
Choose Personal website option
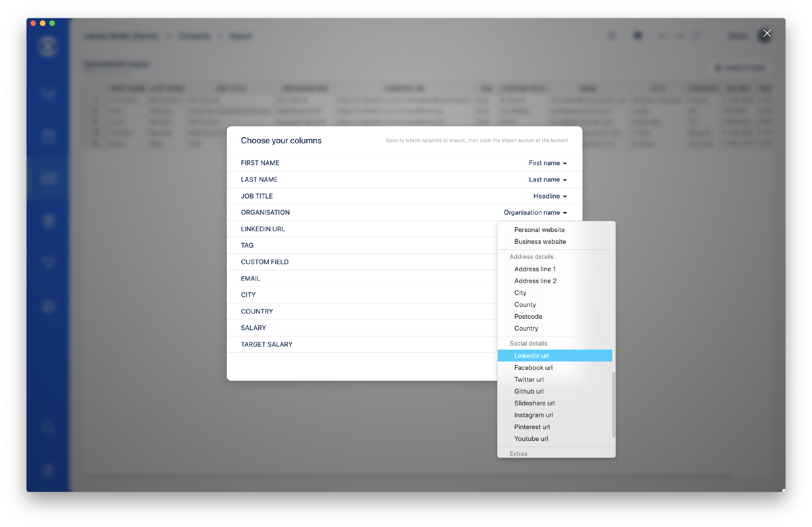point(539,230)
